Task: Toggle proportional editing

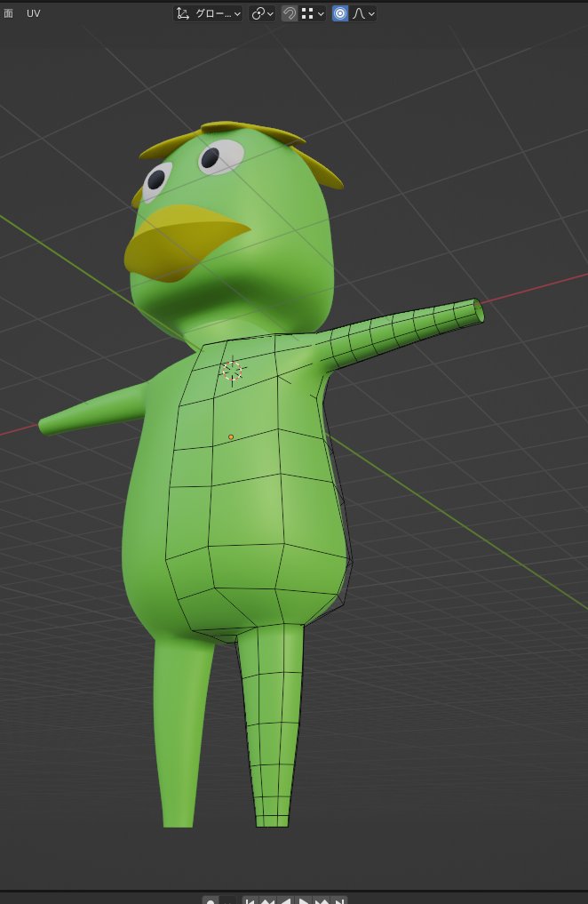Action: pyautogui.click(x=340, y=13)
